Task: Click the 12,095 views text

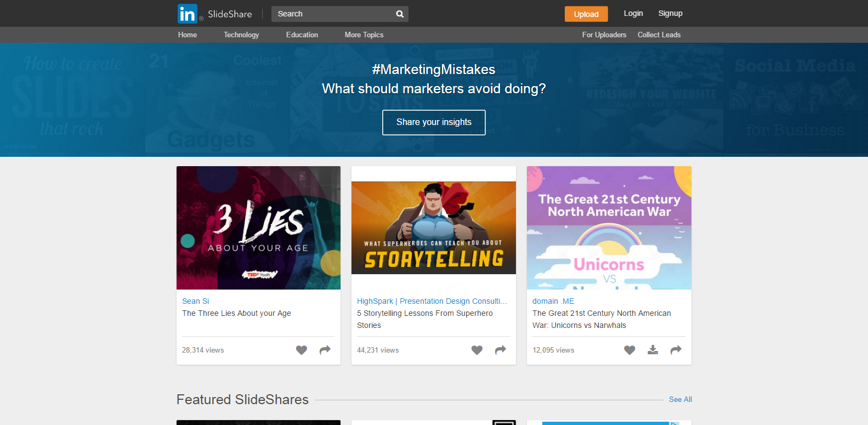Action: [x=553, y=350]
